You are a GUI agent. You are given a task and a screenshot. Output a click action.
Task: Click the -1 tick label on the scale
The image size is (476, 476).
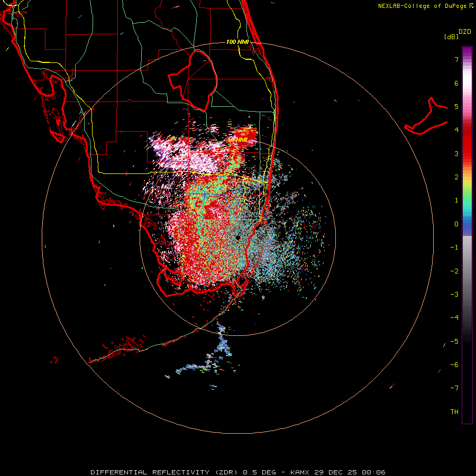point(454,248)
